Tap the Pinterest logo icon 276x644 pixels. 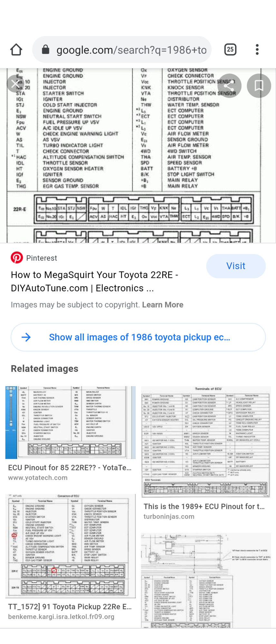[x=17, y=258]
